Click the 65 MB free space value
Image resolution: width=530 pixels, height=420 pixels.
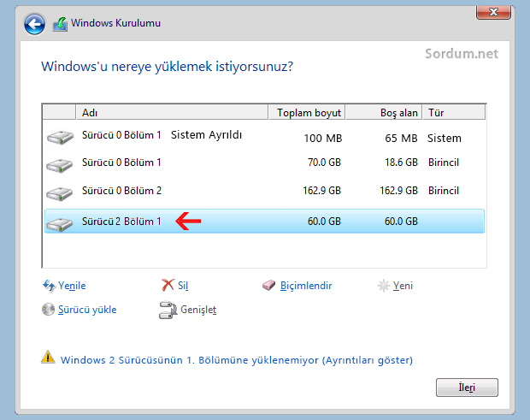(x=401, y=138)
